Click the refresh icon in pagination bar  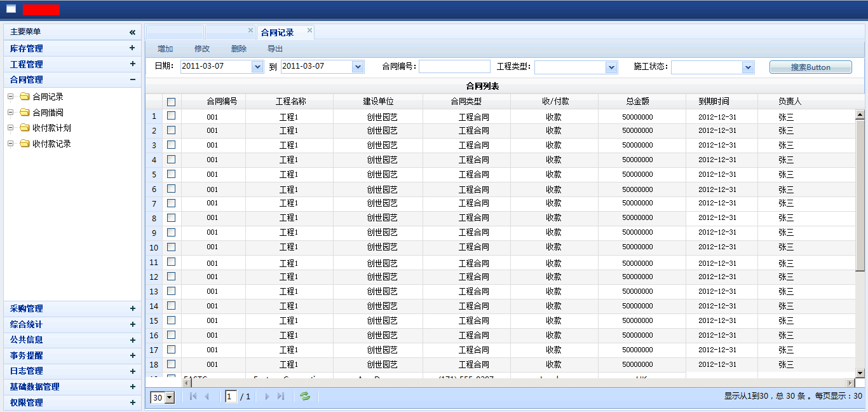306,397
